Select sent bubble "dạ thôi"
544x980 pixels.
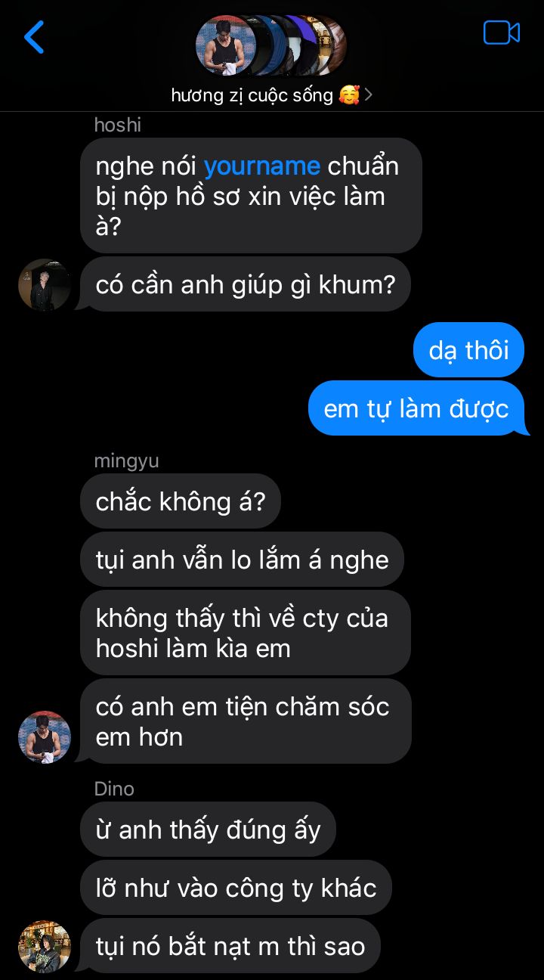click(468, 350)
